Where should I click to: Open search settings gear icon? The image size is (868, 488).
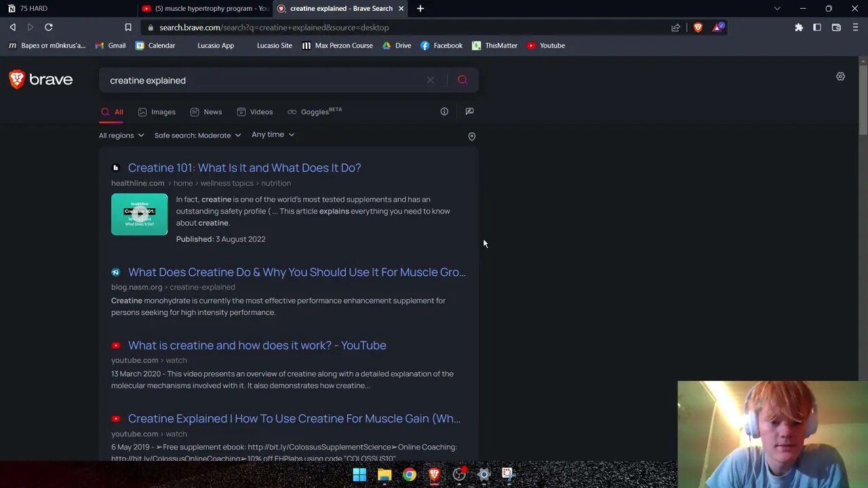840,77
